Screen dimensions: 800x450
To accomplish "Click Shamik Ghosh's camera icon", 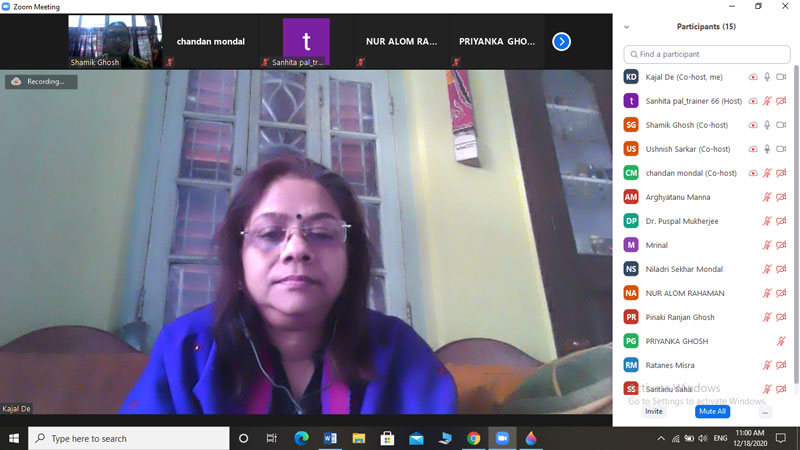I will [781, 125].
